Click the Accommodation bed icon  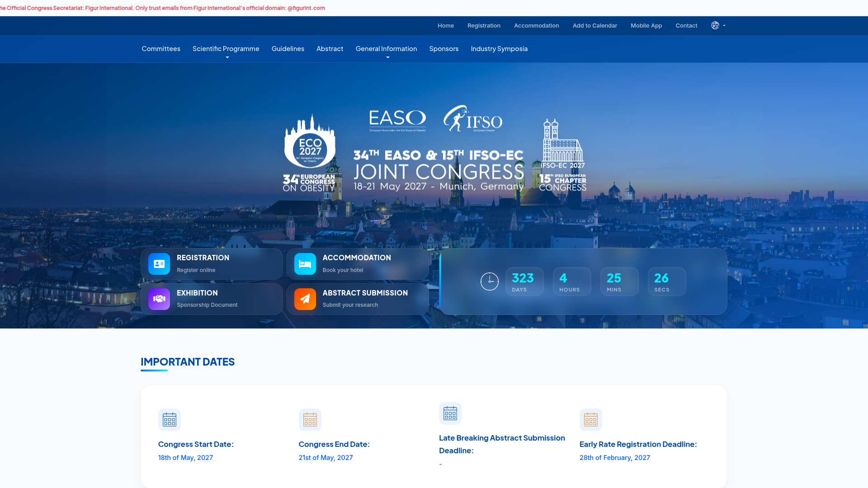coord(305,264)
